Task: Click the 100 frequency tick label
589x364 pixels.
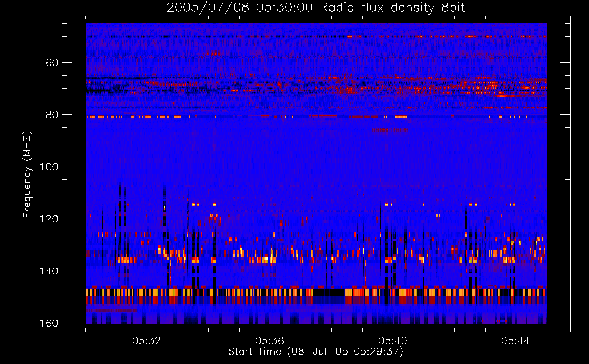Action: click(49, 167)
